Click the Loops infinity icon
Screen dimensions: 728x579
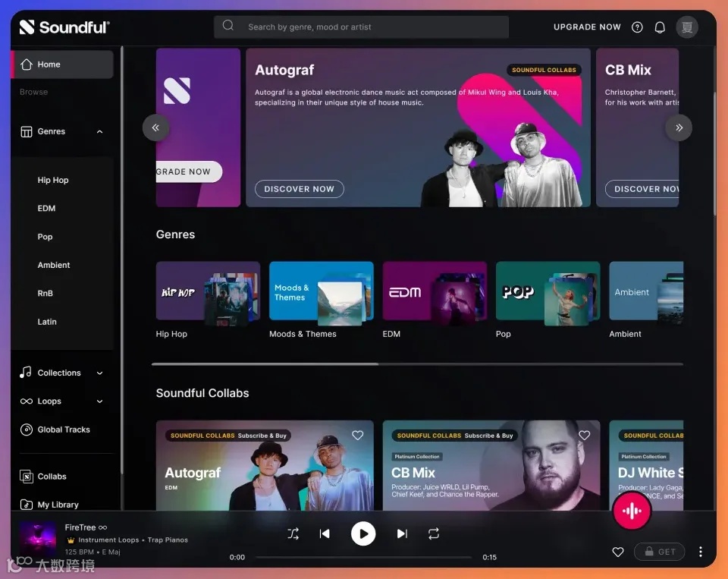27,401
